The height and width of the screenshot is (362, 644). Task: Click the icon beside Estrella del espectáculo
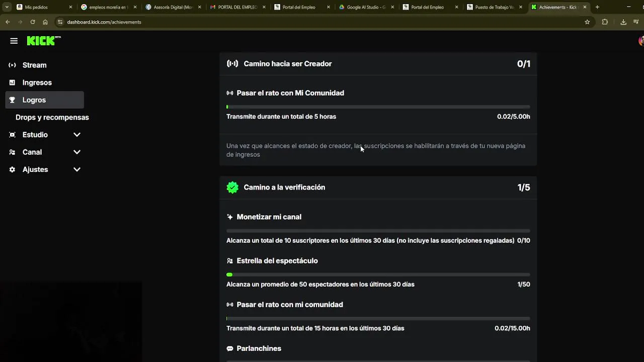pos(230,260)
